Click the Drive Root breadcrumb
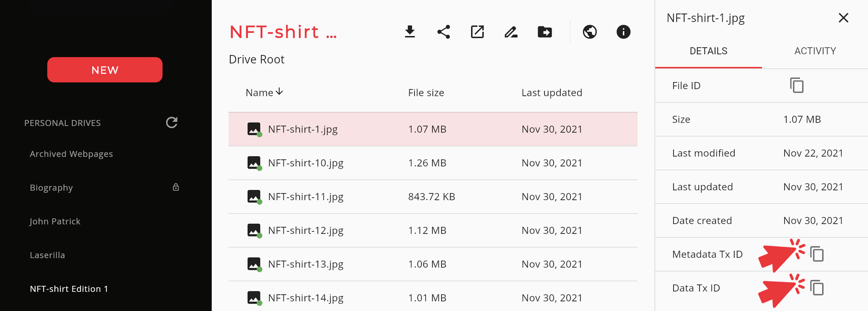This screenshot has width=868, height=311. tap(256, 59)
